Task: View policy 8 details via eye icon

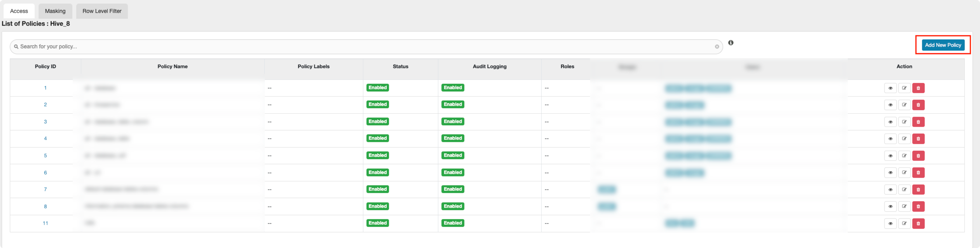Action: 890,206
